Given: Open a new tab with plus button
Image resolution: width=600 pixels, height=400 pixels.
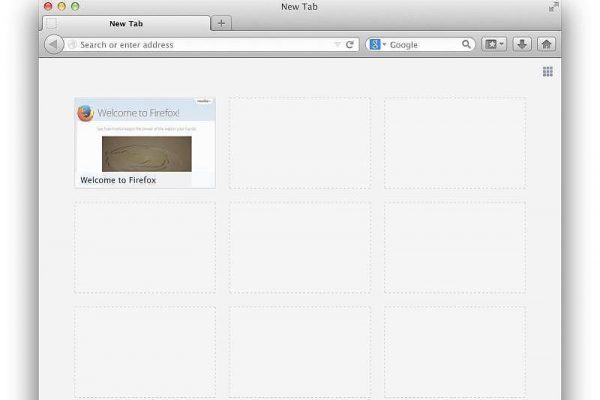Looking at the screenshot, I should click(x=221, y=23).
